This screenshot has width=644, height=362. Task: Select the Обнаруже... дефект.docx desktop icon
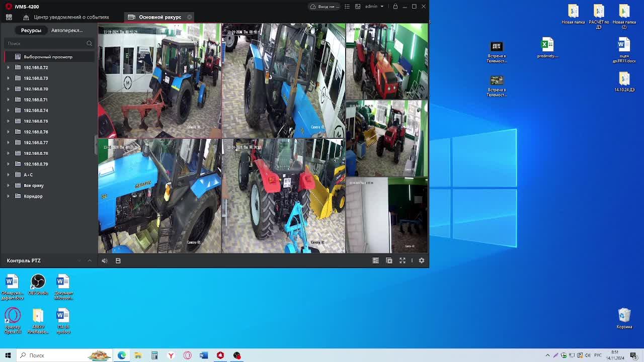(x=12, y=287)
